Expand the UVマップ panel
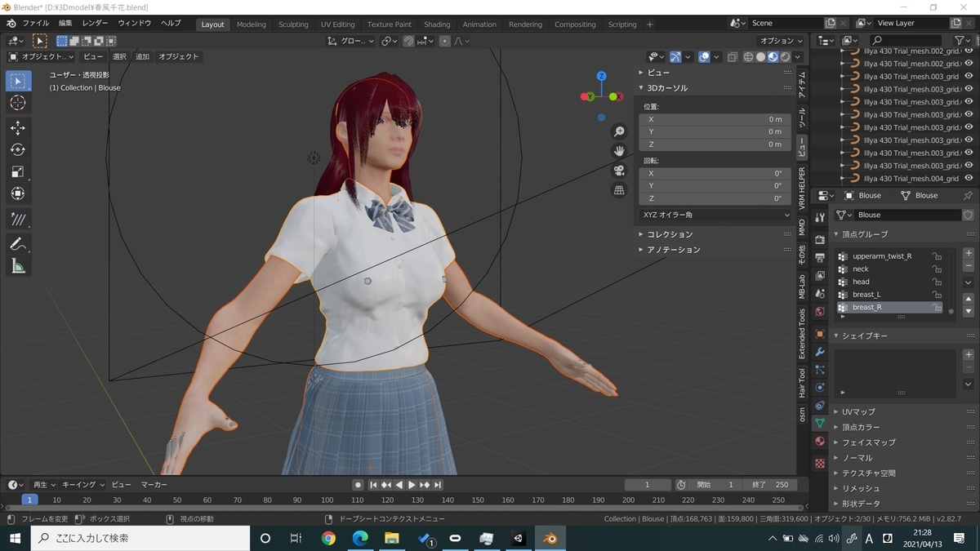 click(857, 411)
